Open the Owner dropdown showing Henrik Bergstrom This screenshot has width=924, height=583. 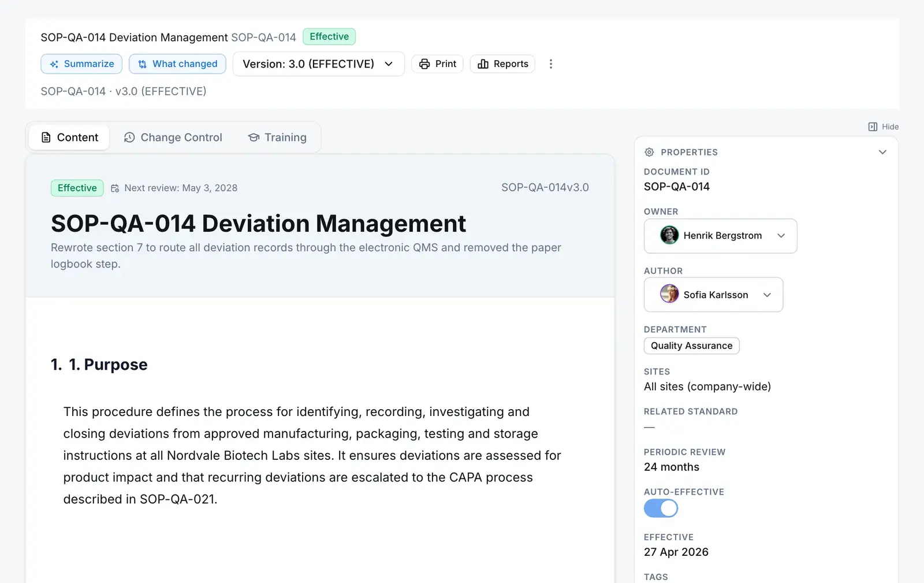(721, 236)
